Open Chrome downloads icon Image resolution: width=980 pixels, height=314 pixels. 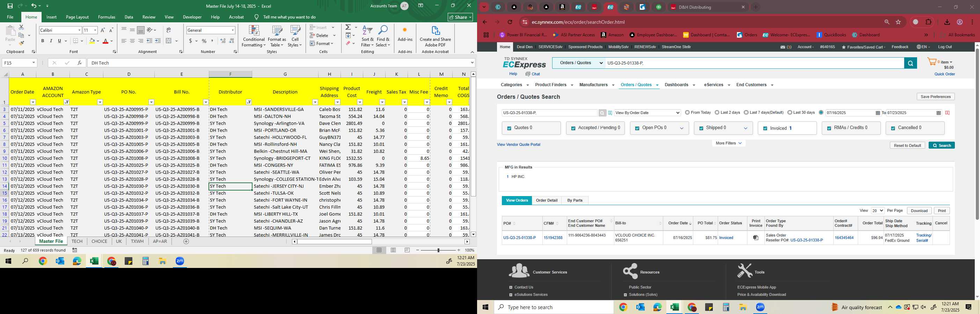pos(947,22)
